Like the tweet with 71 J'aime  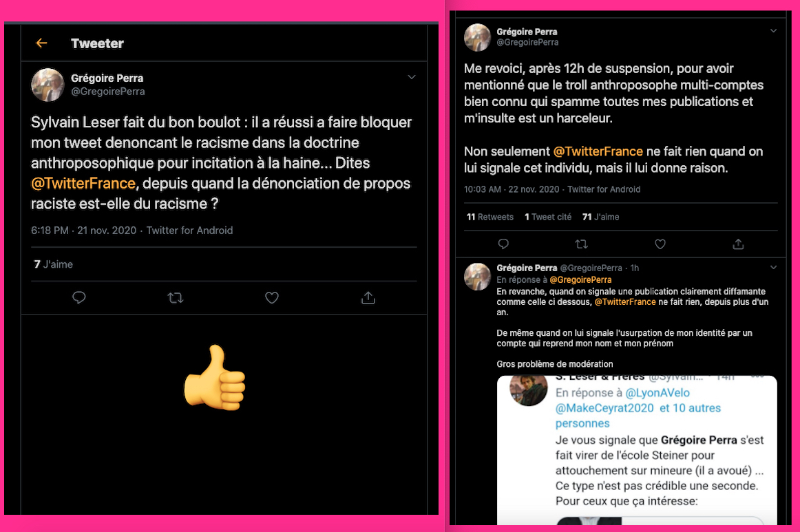660,244
